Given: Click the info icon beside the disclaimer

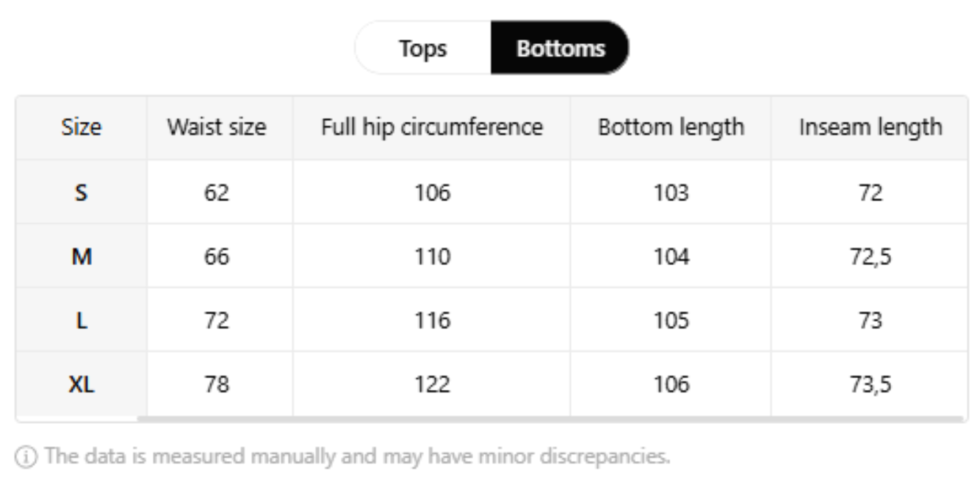Looking at the screenshot, I should [26, 457].
